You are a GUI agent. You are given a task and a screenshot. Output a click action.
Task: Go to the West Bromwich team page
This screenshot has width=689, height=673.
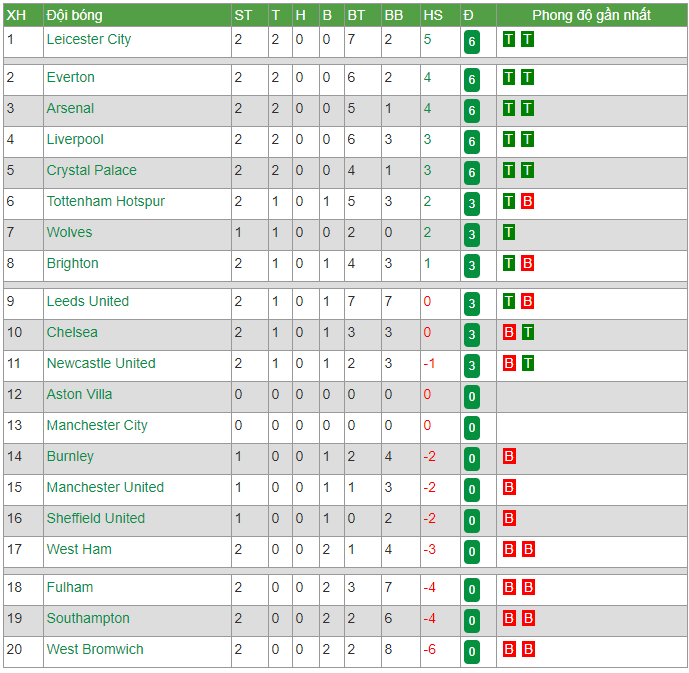coord(95,649)
